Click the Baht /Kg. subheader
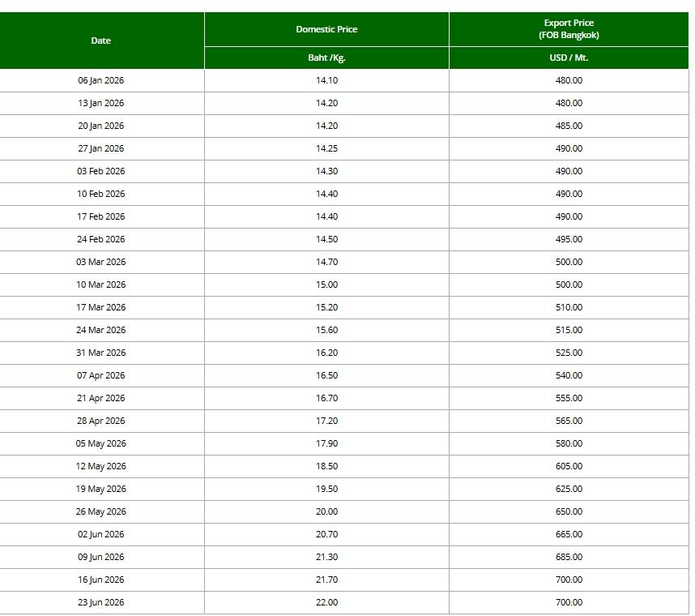695x616 pixels. (x=326, y=58)
